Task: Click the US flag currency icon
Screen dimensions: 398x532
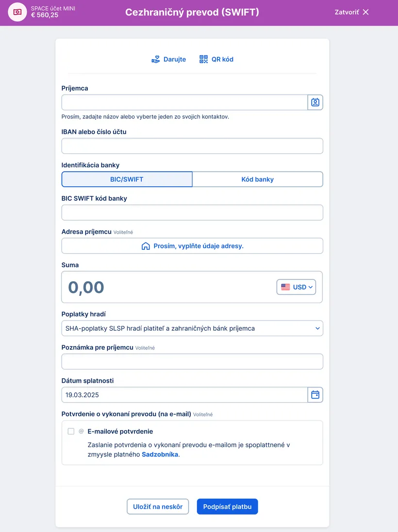Action: tap(285, 287)
